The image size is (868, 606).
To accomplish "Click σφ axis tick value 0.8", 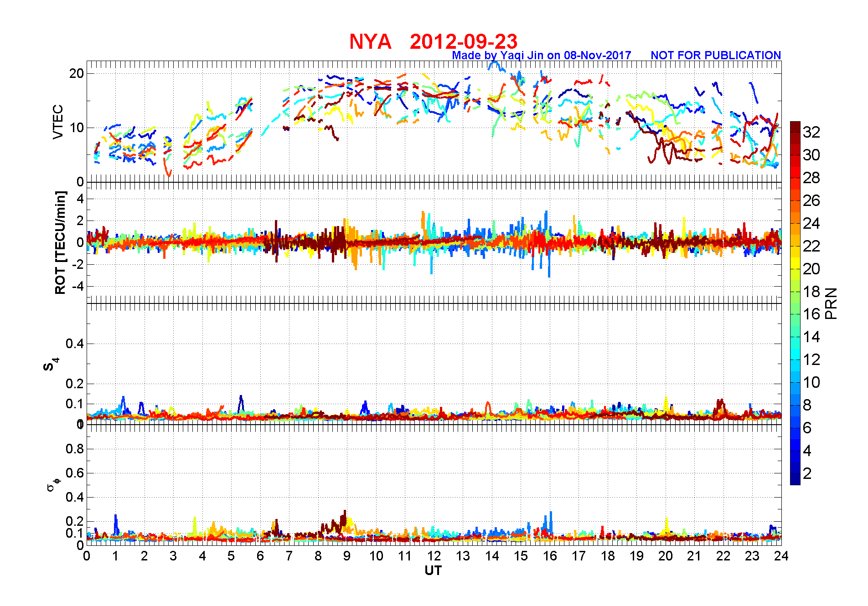I will point(75,449).
